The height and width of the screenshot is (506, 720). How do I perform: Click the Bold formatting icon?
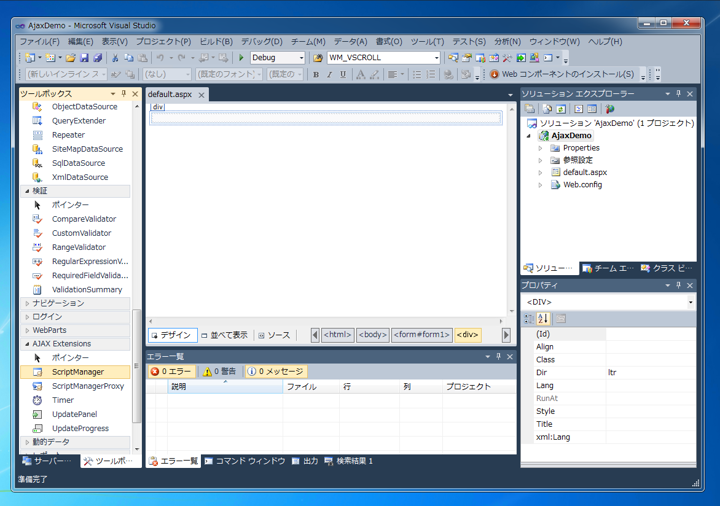point(316,74)
